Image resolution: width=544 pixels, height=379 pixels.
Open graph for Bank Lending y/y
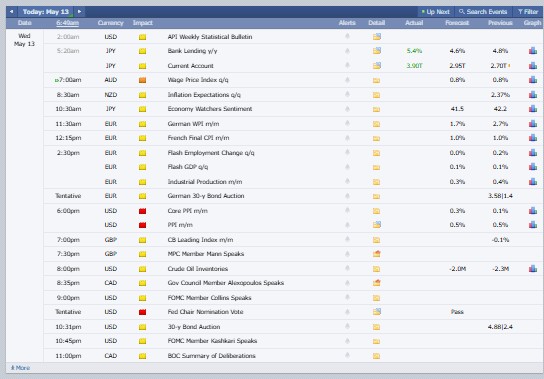[533, 51]
